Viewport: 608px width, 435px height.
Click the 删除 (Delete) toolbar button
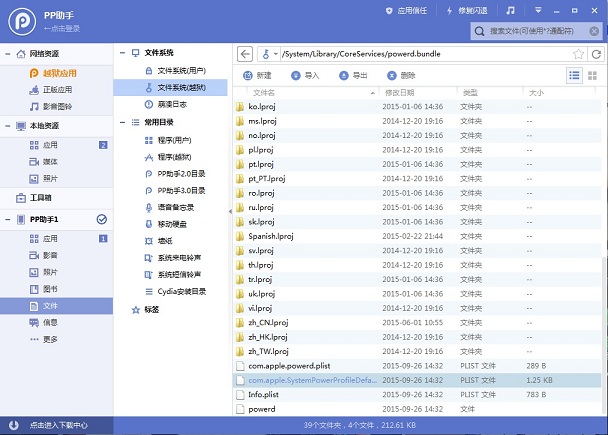click(401, 75)
